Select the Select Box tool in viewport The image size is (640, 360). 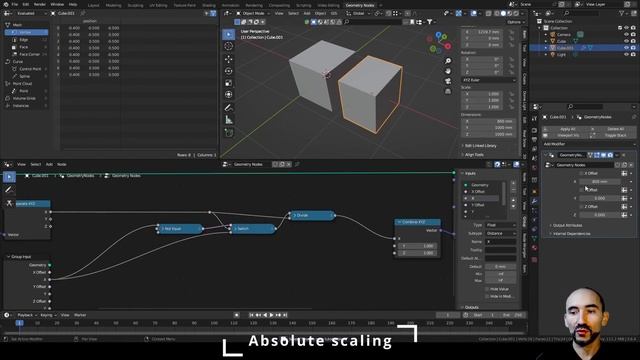click(229, 35)
